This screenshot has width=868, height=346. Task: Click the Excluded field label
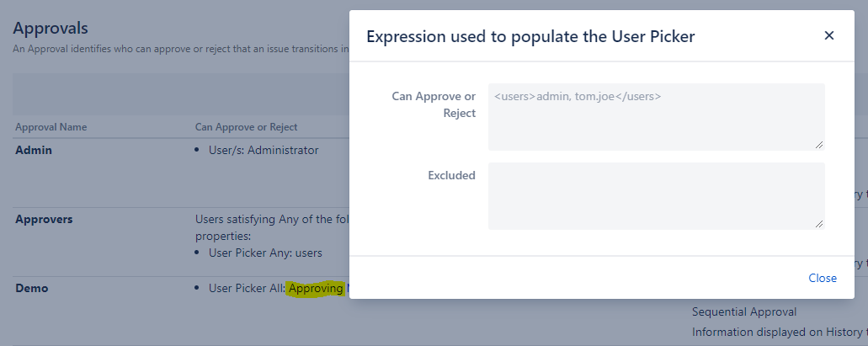pyautogui.click(x=451, y=175)
